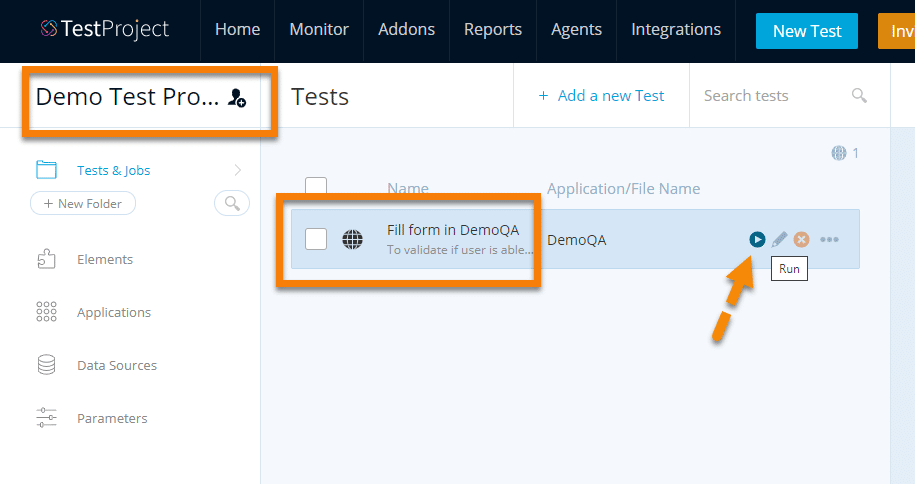The height and width of the screenshot is (484, 915).
Task: Click the folder search magnifier button
Action: tap(232, 203)
